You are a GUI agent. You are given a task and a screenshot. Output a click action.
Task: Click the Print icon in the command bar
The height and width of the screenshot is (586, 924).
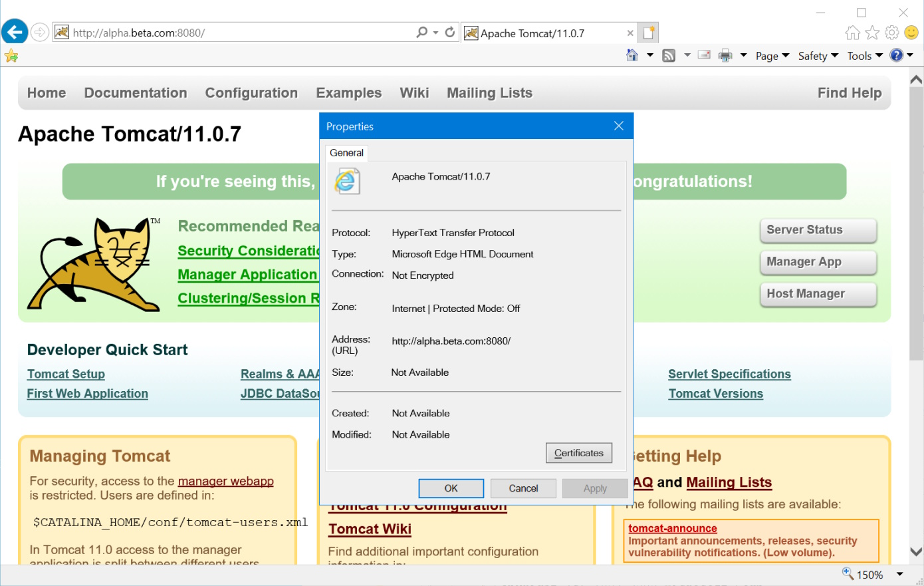[725, 56]
